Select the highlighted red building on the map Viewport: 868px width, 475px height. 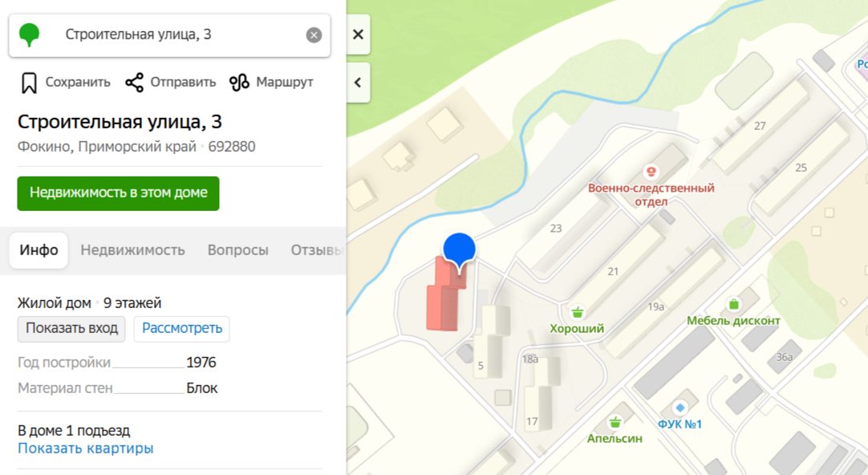pyautogui.click(x=443, y=302)
